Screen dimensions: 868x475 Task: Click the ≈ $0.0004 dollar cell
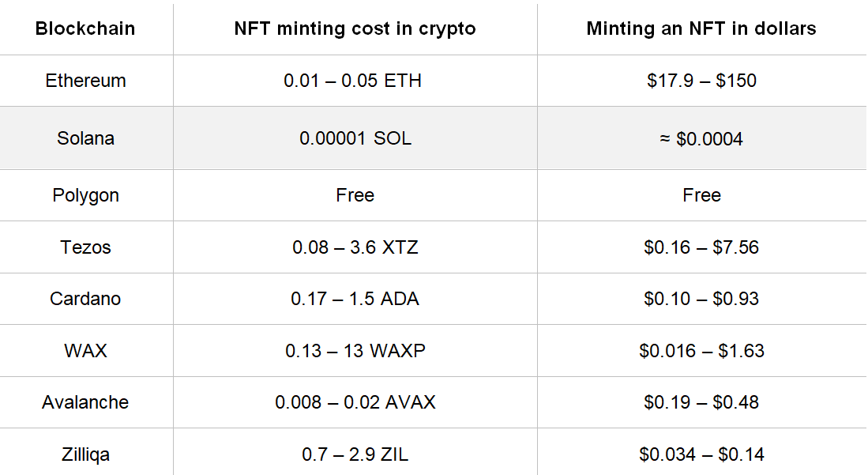(701, 139)
